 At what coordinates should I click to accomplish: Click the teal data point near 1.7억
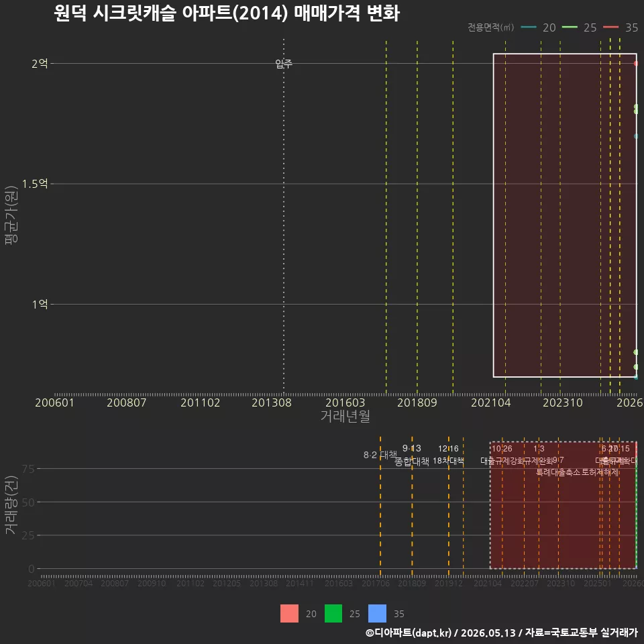tap(636, 136)
